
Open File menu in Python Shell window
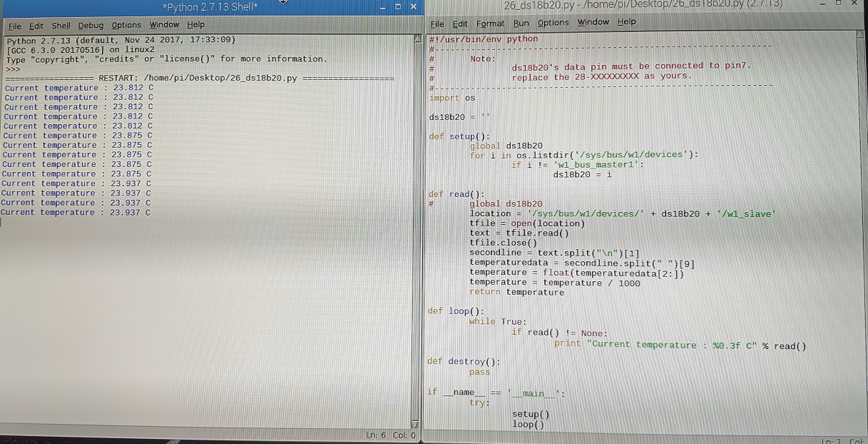15,26
